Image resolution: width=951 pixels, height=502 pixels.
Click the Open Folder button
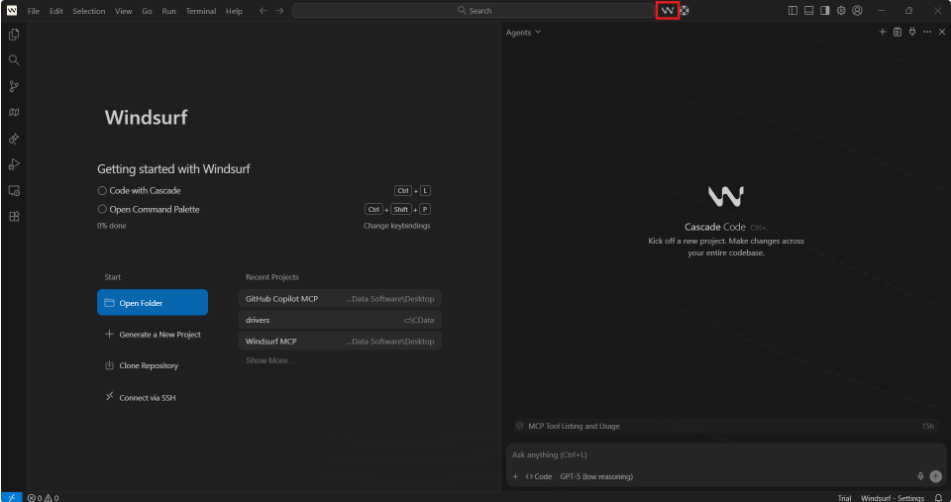click(x=152, y=303)
